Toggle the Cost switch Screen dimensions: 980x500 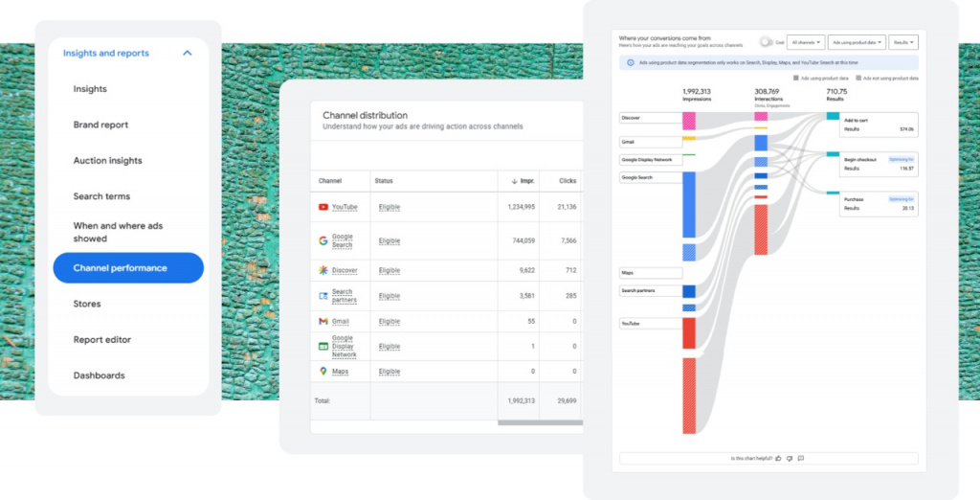point(766,42)
